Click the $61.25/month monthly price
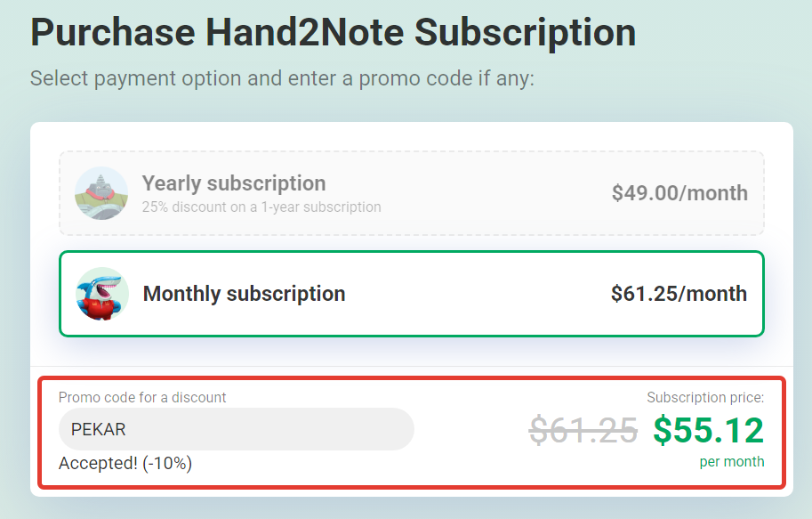 click(x=679, y=294)
